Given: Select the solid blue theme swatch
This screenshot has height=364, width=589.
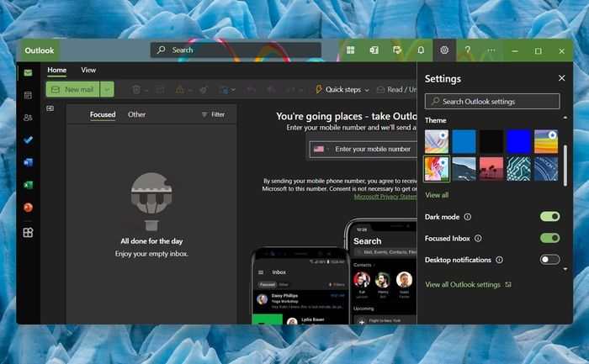Looking at the screenshot, I should pyautogui.click(x=464, y=141).
